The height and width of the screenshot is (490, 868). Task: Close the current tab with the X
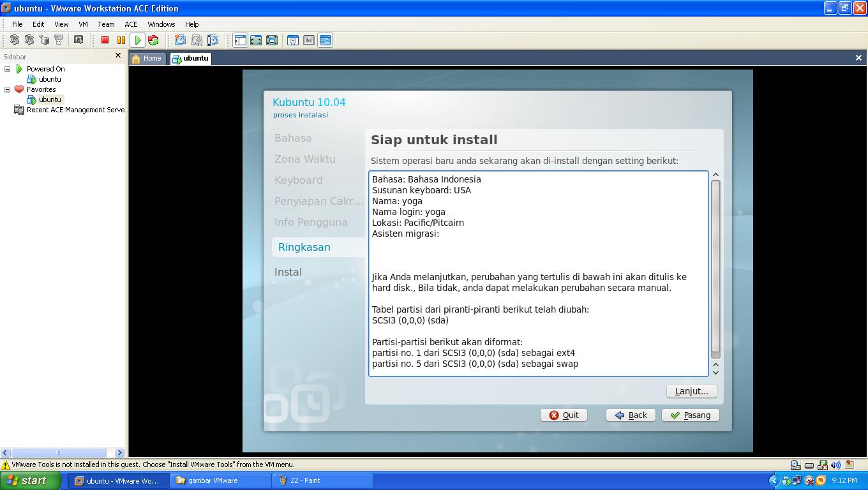[x=858, y=57]
